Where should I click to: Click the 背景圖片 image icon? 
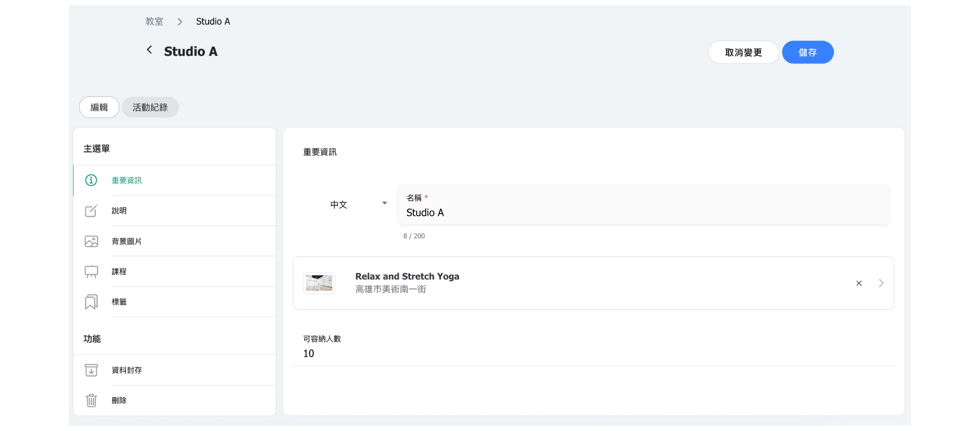coord(91,241)
